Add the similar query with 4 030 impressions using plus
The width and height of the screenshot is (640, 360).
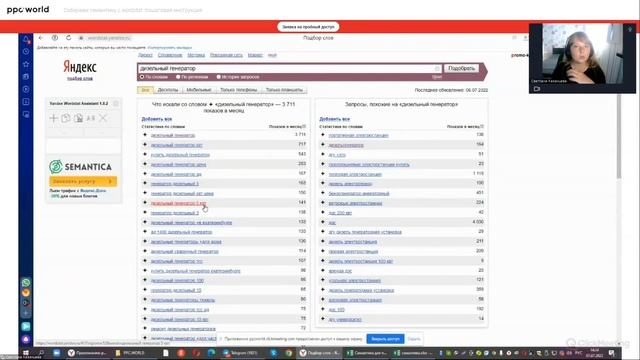323,222
